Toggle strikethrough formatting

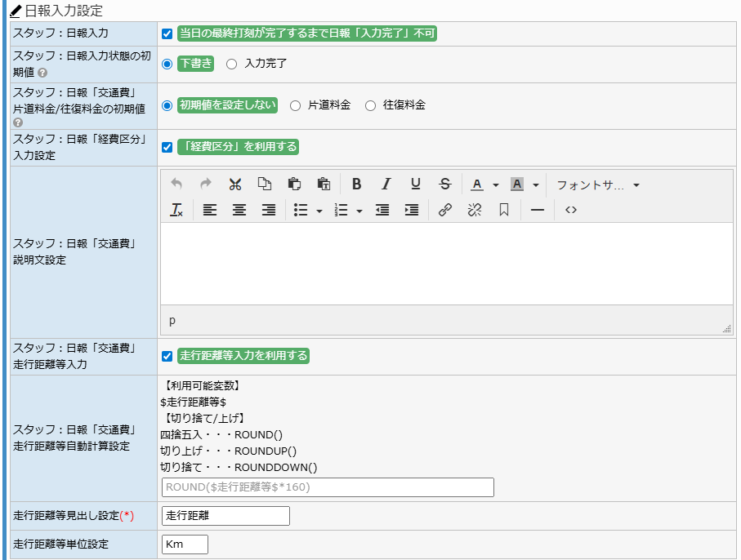(x=445, y=184)
